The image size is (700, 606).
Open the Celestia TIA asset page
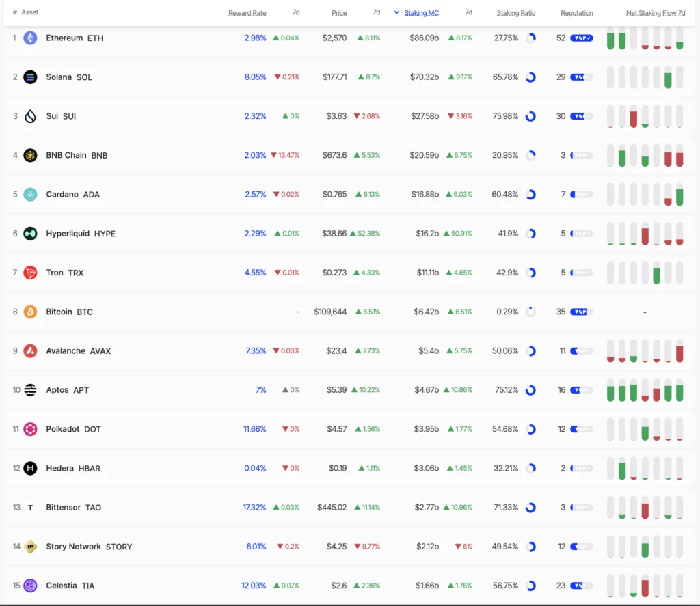[70, 586]
